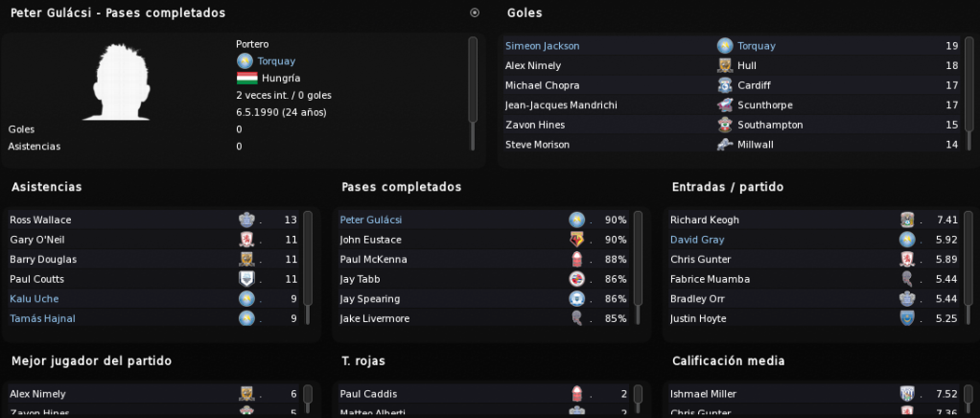This screenshot has width=980, height=418.
Task: Select David Gray in tackles per match
Action: (697, 240)
